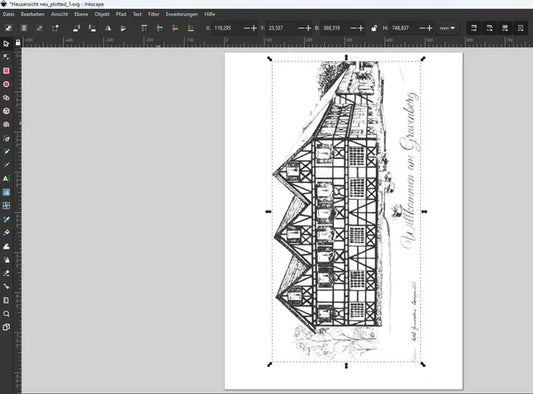Viewport: 533px width, 394px height.
Task: Click the Deselect icon
Action: point(39,28)
